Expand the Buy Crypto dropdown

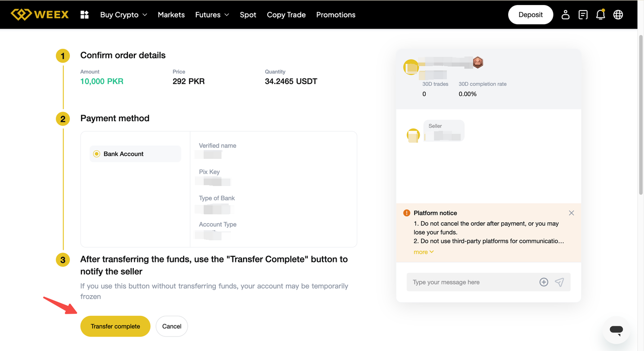[x=123, y=15]
